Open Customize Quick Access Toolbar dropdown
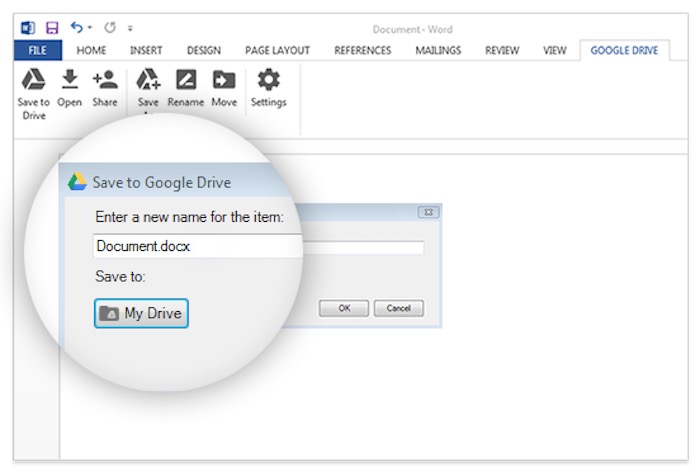Image resolution: width=700 pixels, height=472 pixels. (130, 28)
